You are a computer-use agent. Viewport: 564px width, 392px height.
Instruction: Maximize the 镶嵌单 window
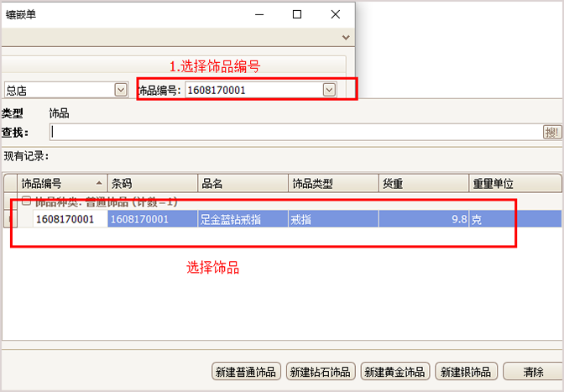[x=297, y=14]
